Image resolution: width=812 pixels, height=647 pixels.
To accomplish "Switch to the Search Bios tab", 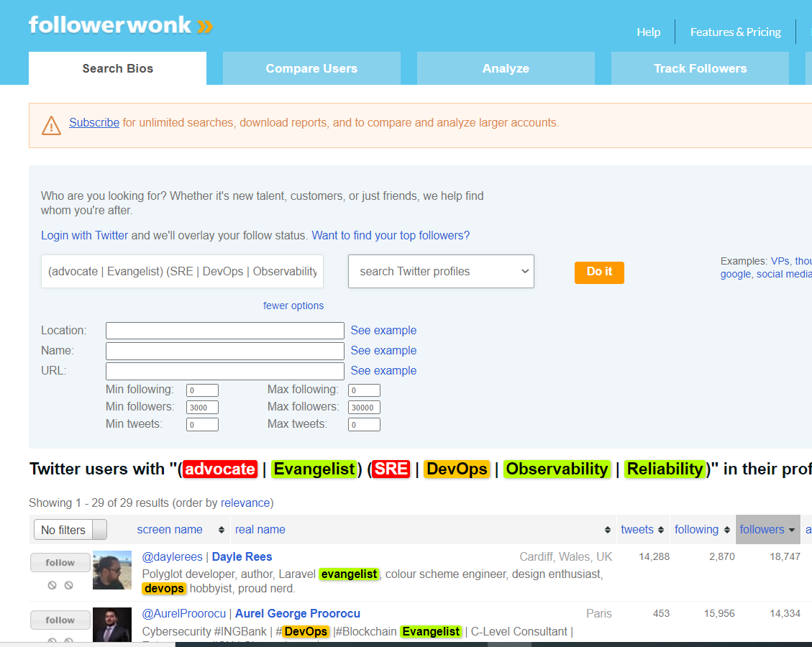I will (117, 68).
